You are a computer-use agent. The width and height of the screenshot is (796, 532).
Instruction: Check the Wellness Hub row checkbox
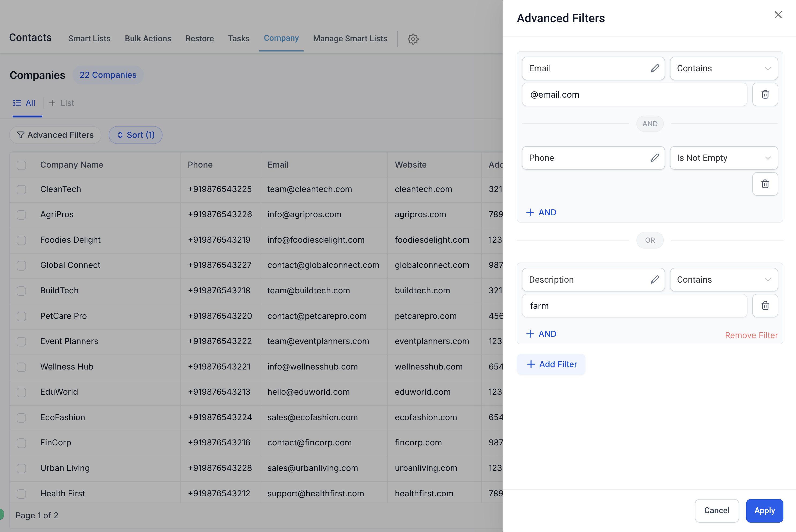pyautogui.click(x=21, y=367)
